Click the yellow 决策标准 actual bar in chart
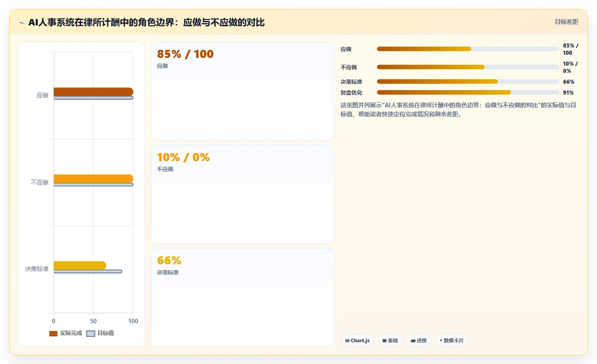 coord(80,265)
